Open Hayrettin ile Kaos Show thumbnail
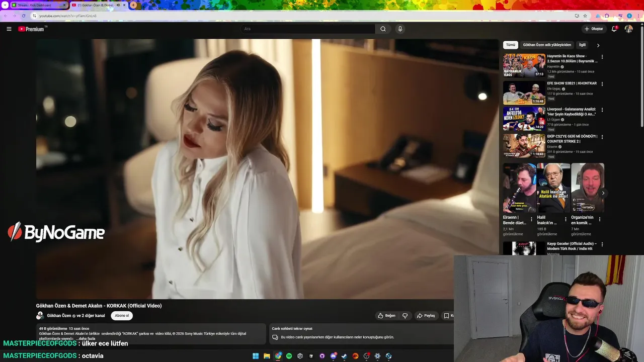Image resolution: width=644 pixels, height=362 pixels. [524, 65]
